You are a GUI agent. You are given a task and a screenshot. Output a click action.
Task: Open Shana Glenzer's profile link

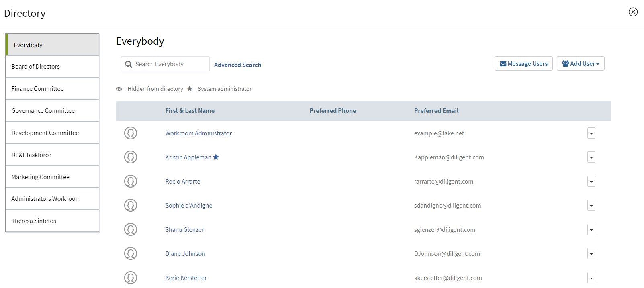pyautogui.click(x=184, y=230)
